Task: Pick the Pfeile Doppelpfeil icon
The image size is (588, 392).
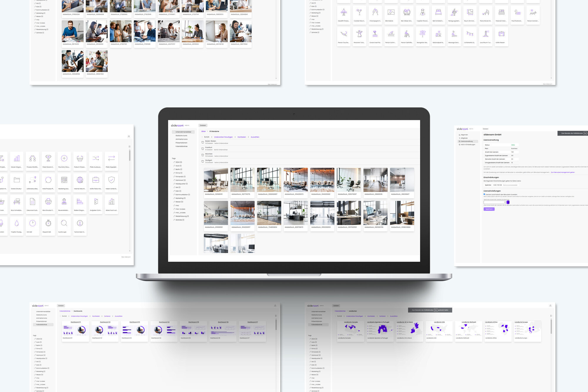Action: tap(111, 161)
